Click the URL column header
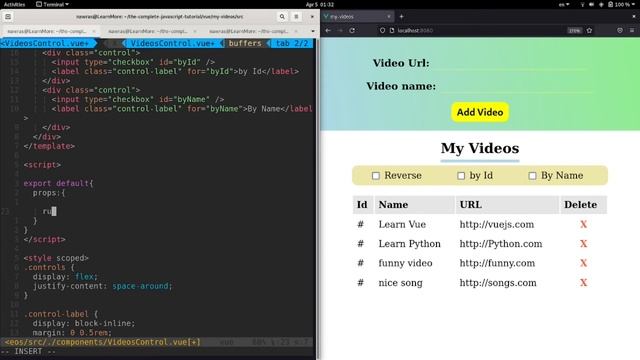The image size is (640, 360). [507, 205]
